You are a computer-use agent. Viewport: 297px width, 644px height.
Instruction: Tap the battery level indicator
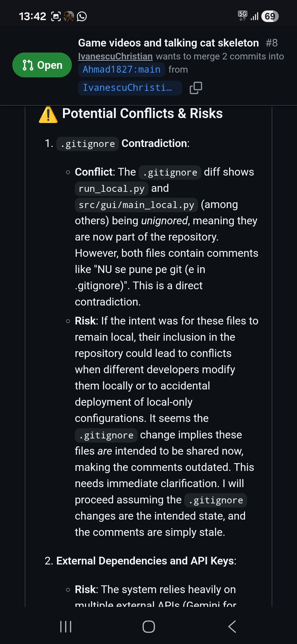pyautogui.click(x=270, y=16)
